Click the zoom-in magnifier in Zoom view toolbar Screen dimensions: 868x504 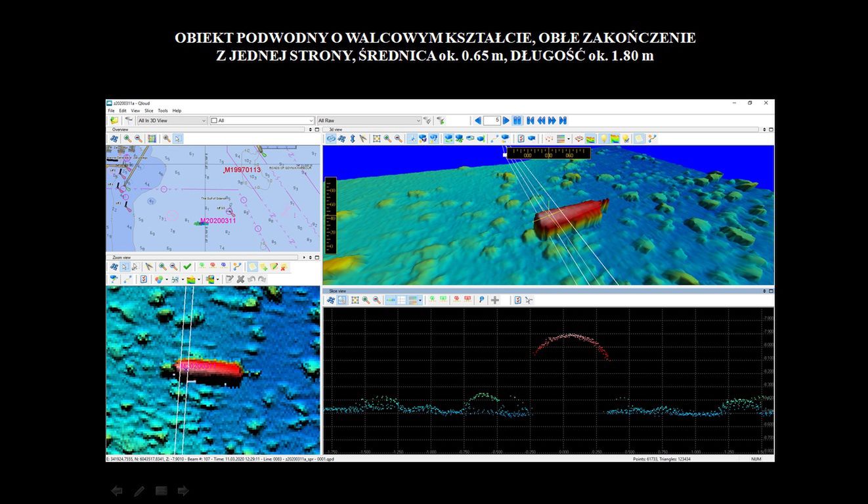pos(162,267)
